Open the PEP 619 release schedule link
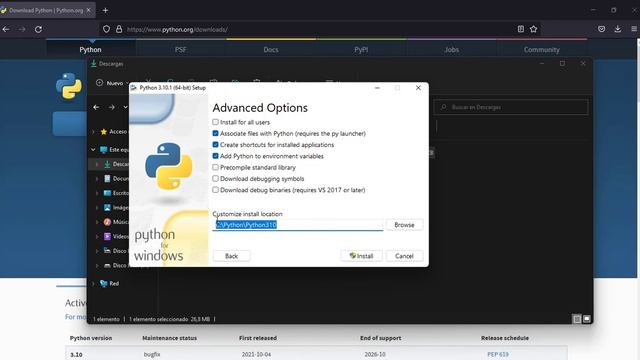The width and height of the screenshot is (640, 360). coord(498,354)
